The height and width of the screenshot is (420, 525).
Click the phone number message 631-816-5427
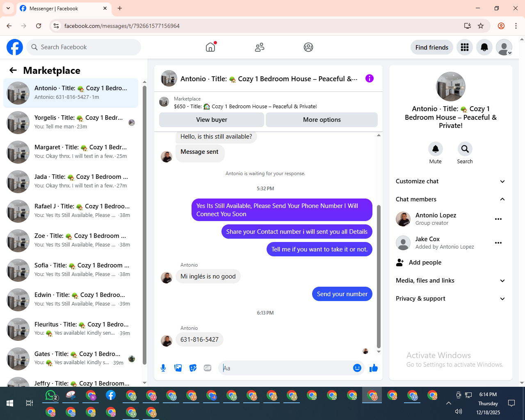coord(199,340)
